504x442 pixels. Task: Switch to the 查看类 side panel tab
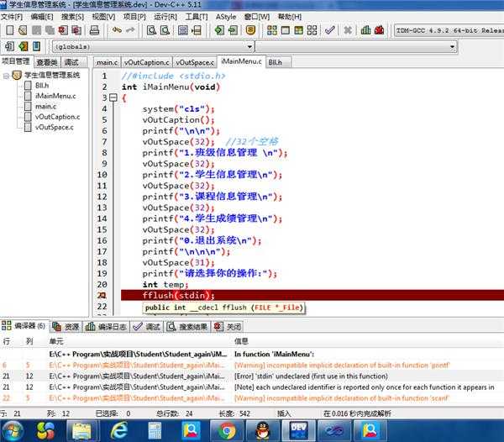pyautogui.click(x=47, y=62)
